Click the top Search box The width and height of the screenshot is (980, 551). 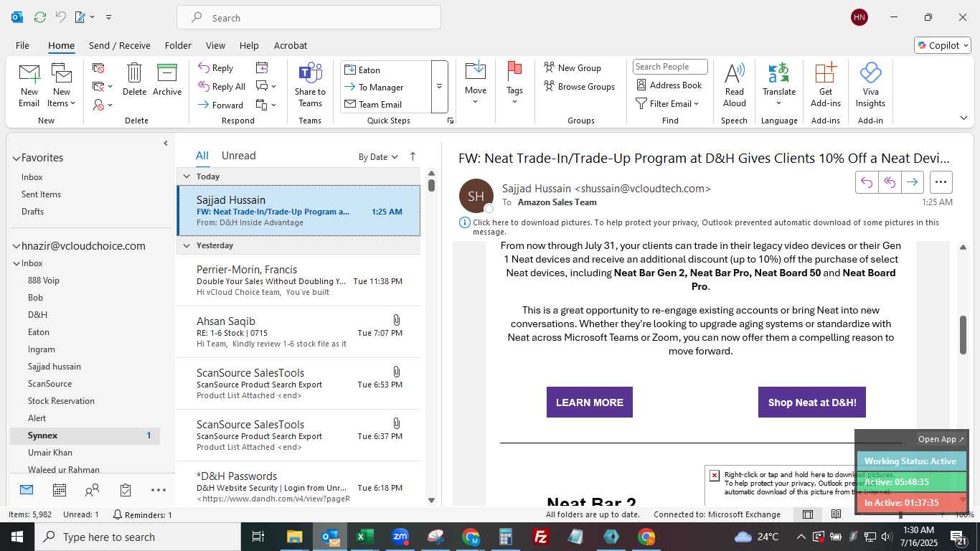coord(308,18)
